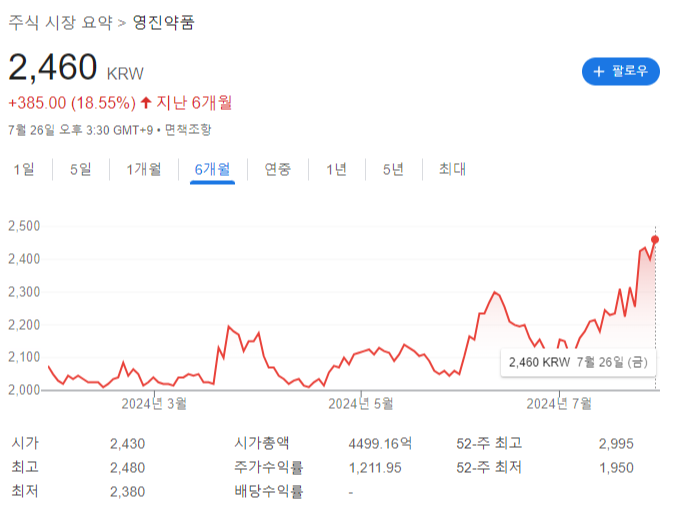
Task: Click the 2,500 y-axis label
Action: 24,226
